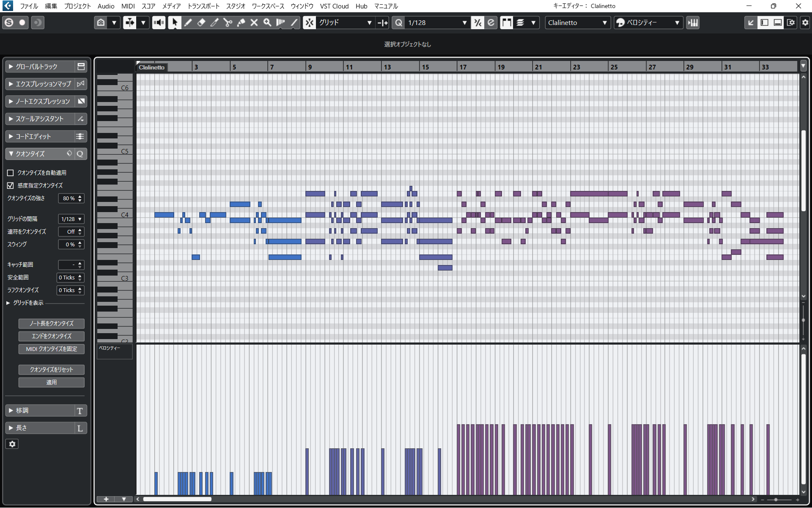The height and width of the screenshot is (508, 812).
Task: Click the Apply Quantize Q icon
Action: (399, 22)
